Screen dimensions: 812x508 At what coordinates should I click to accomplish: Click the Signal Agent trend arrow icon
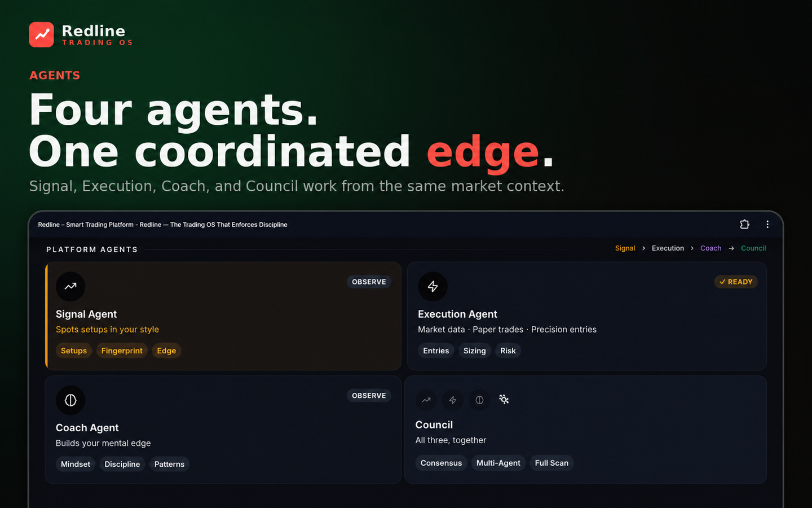[x=70, y=286]
